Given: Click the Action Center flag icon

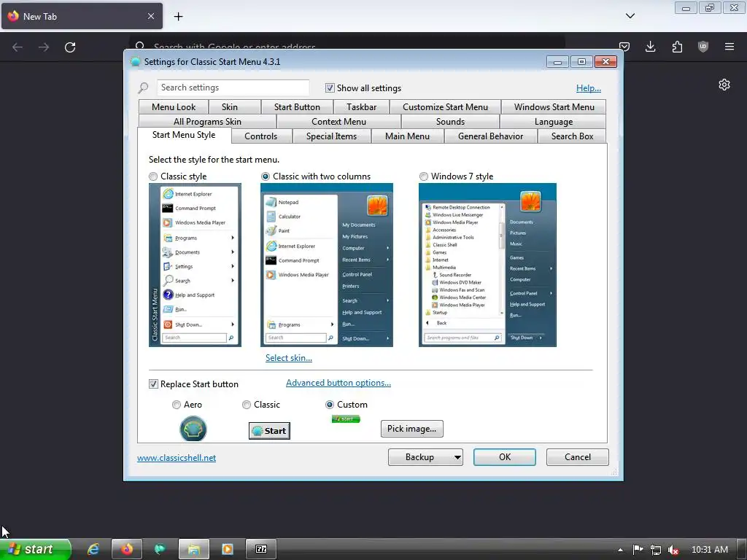Looking at the screenshot, I should click(638, 550).
